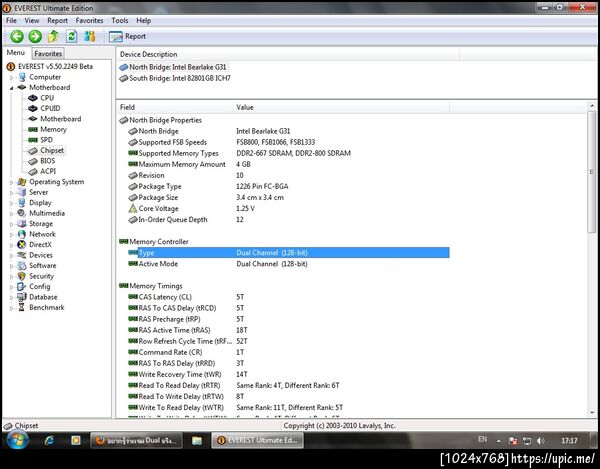
Task: Switch to the Favorites tab
Action: (x=48, y=54)
